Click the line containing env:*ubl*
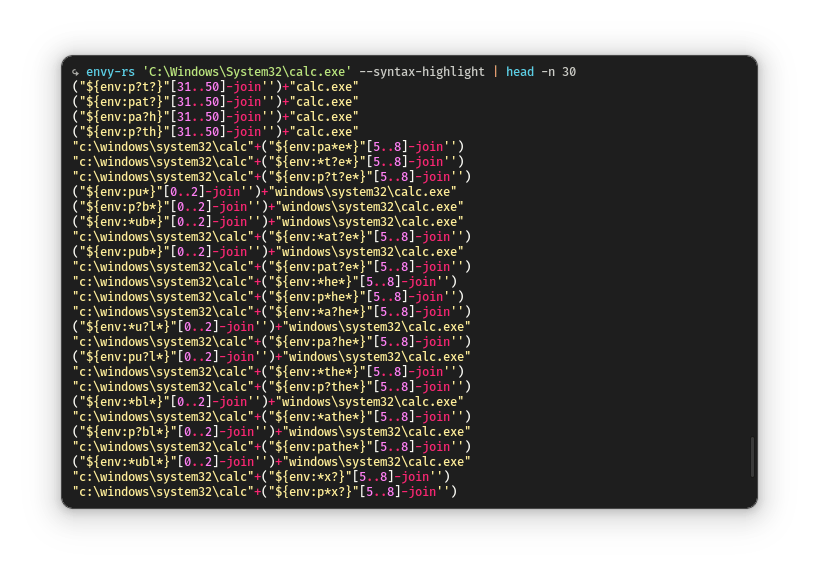Screen dimensions: 819x576 coord(271,462)
